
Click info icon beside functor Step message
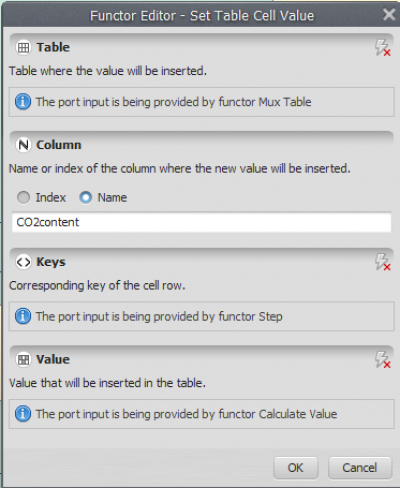[x=23, y=316]
